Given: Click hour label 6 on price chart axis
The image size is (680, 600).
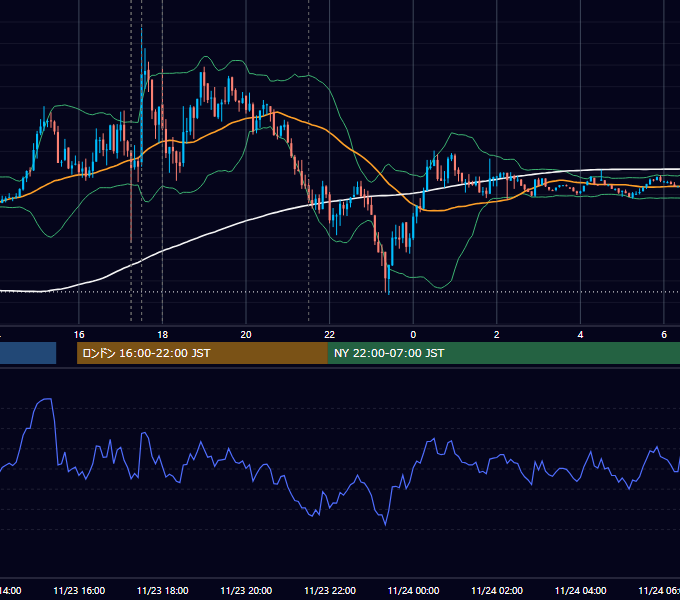Looking at the screenshot, I should [x=664, y=335].
